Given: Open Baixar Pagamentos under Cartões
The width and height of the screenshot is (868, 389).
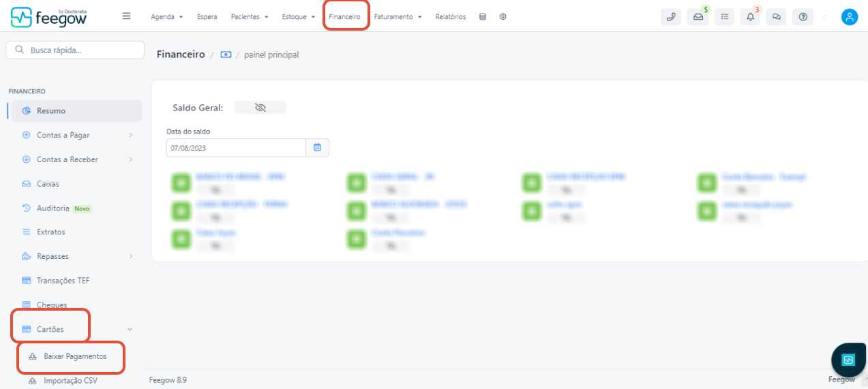Looking at the screenshot, I should click(x=75, y=356).
